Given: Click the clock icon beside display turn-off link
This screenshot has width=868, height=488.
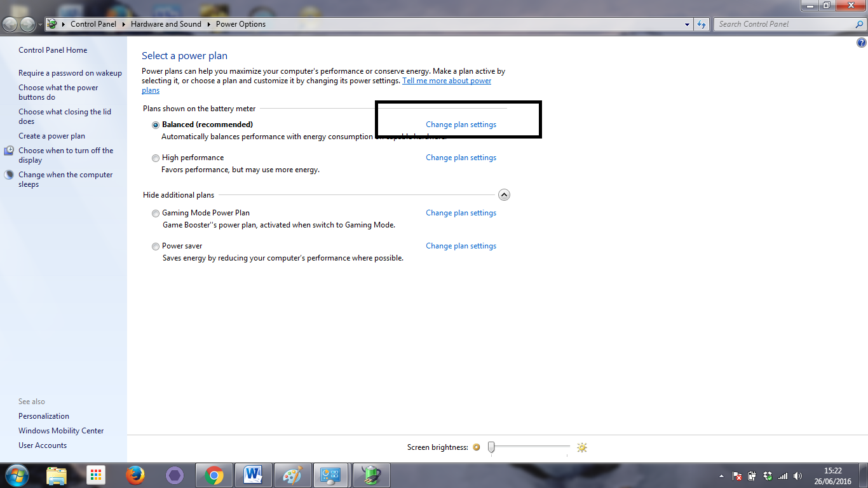Looking at the screenshot, I should (x=9, y=151).
